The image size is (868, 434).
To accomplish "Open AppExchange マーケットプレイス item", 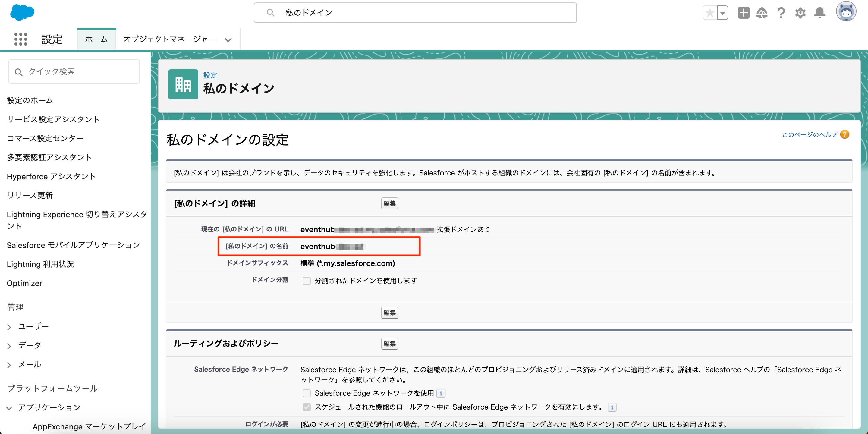I will point(89,426).
